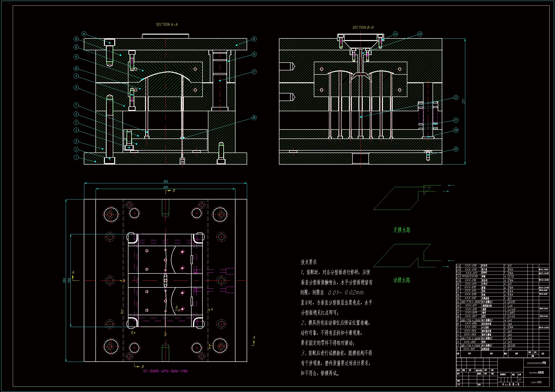Click the top 350 dimension above plan view
Screen dimensions: 555x392
165,181
